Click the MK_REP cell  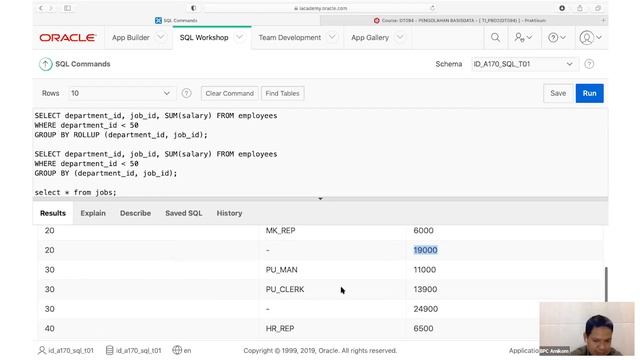[x=280, y=231]
